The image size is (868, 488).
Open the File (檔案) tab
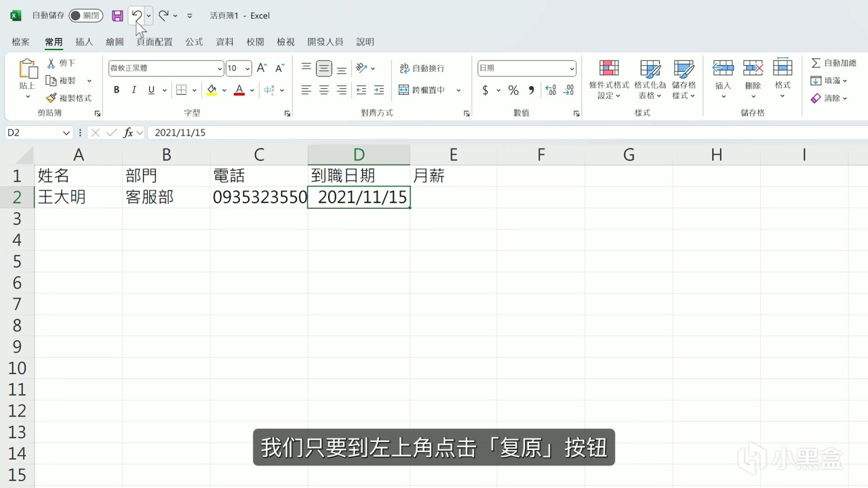click(21, 42)
